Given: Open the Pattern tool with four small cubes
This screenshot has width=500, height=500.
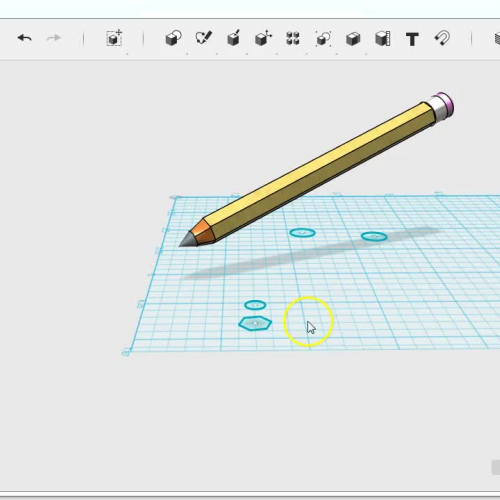Looking at the screenshot, I should click(293, 38).
